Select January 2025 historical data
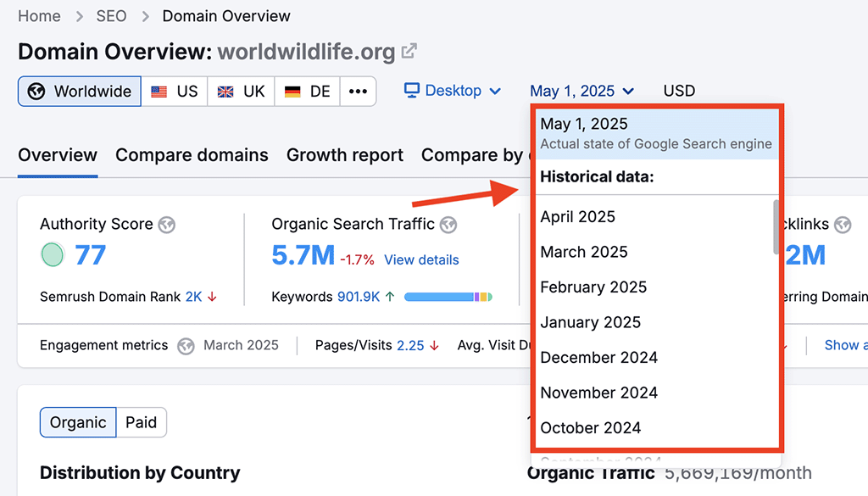868x496 pixels. [x=654, y=322]
